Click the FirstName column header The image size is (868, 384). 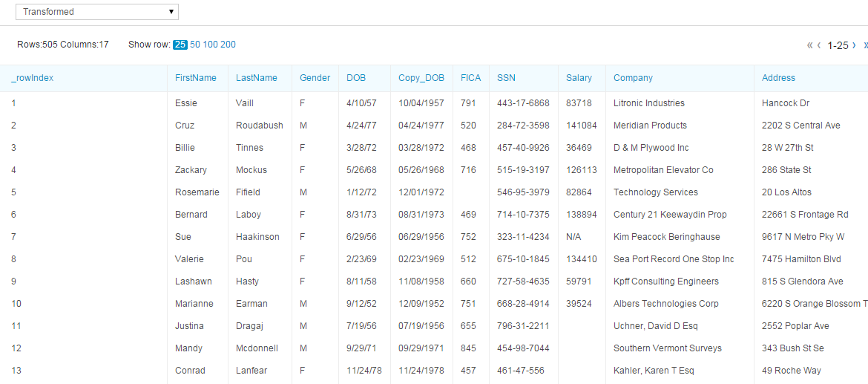point(196,78)
